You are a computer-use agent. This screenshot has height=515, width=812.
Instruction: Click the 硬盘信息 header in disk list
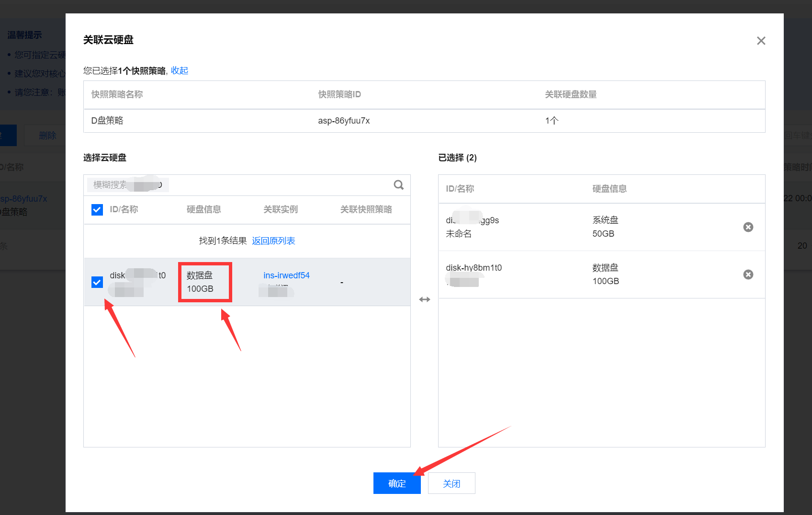coord(204,209)
